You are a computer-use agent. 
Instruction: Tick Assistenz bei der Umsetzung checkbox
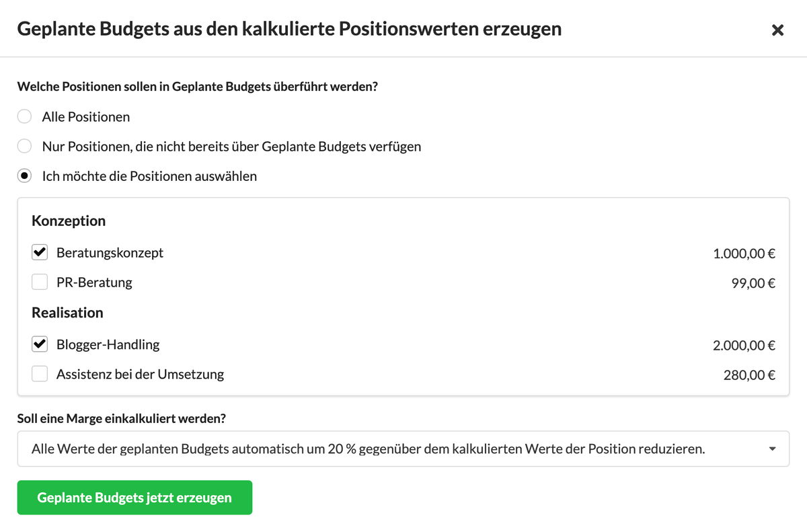coord(40,374)
